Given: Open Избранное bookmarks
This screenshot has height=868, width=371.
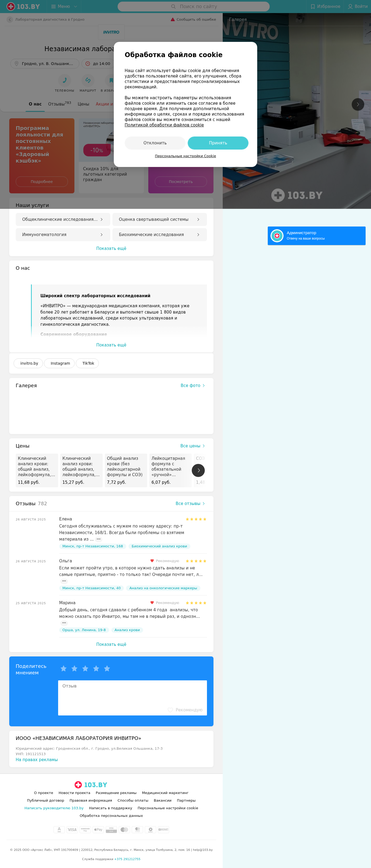Looking at the screenshot, I should [x=325, y=7].
